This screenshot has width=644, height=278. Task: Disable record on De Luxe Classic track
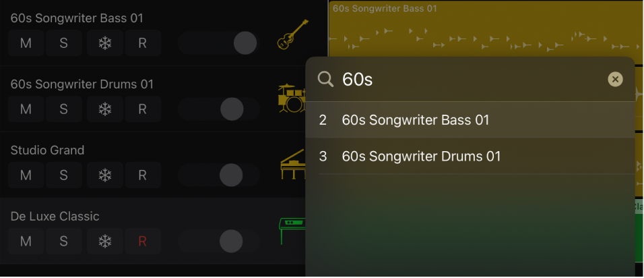tap(142, 241)
